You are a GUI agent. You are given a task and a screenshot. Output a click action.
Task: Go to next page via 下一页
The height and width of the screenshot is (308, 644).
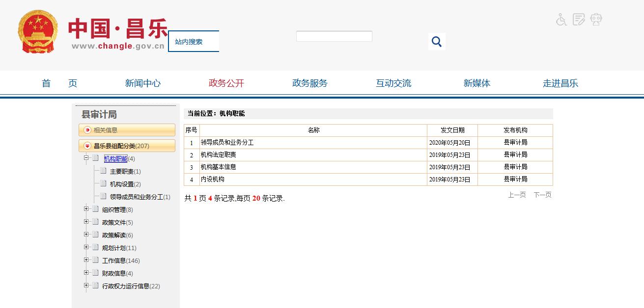(542, 195)
